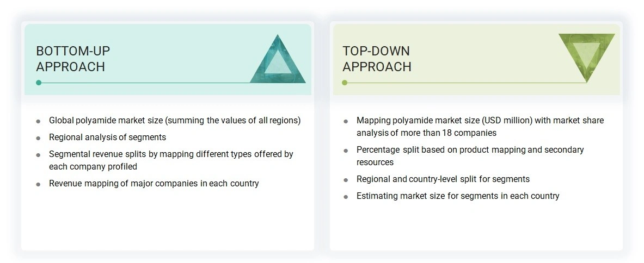Image resolution: width=644 pixels, height=263 pixels.
Task: Click Regional and country-level split text
Action: click(443, 179)
